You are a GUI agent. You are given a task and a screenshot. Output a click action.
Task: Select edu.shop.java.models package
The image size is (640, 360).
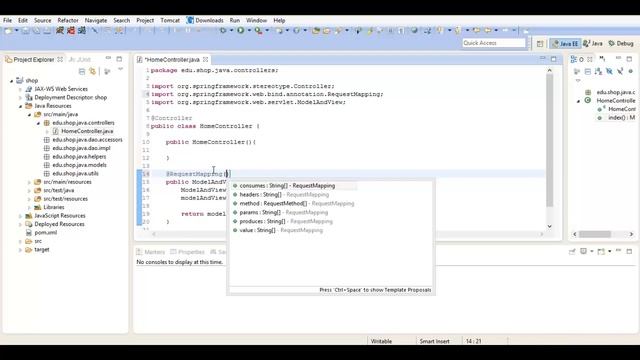click(x=80, y=165)
